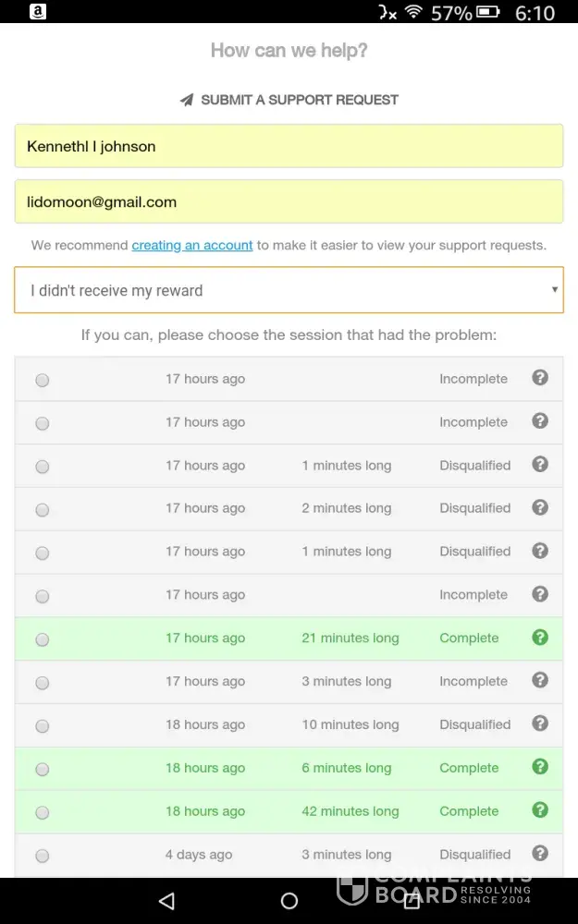This screenshot has width=578, height=924.
Task: Click the lidomoon@gmail.com email field
Action: point(289,201)
